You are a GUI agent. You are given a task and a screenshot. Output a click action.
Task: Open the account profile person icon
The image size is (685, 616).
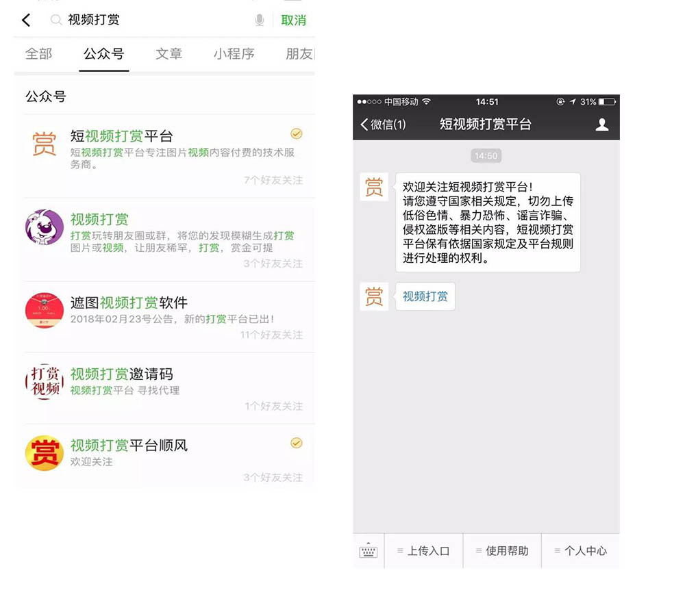(602, 125)
